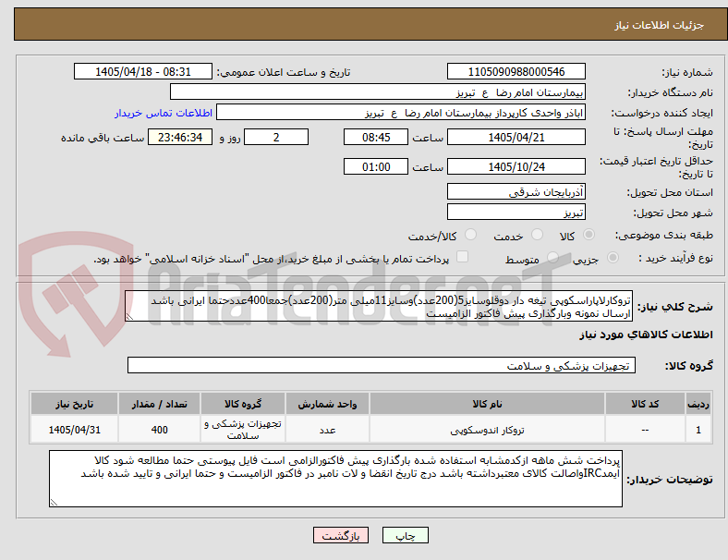The height and width of the screenshot is (560, 728).
Task: Click the تعداد / مقدار column header
Action: (x=159, y=404)
